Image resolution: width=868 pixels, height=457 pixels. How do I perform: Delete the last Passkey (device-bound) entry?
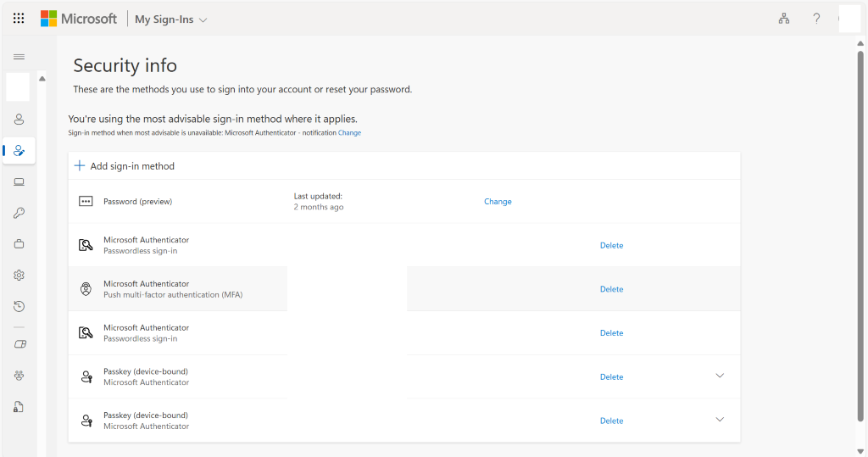click(611, 421)
